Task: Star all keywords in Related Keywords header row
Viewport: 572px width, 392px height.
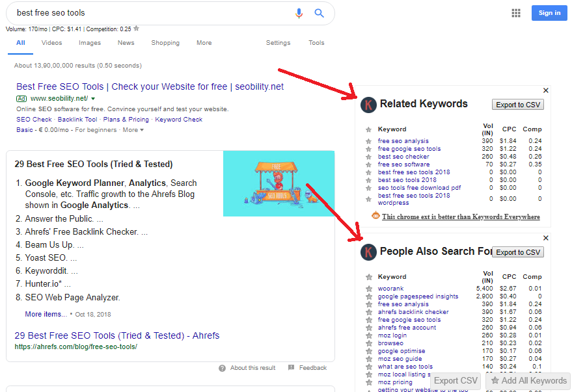Action: point(369,130)
